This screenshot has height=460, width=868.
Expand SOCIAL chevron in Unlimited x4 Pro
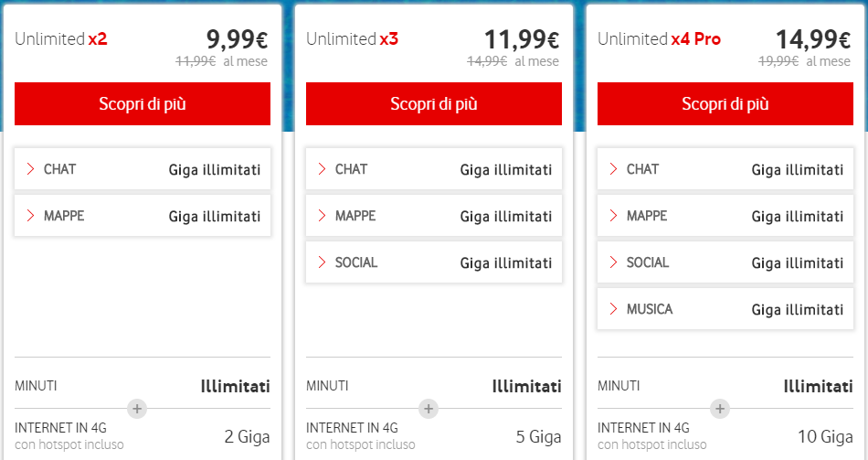[x=613, y=262]
